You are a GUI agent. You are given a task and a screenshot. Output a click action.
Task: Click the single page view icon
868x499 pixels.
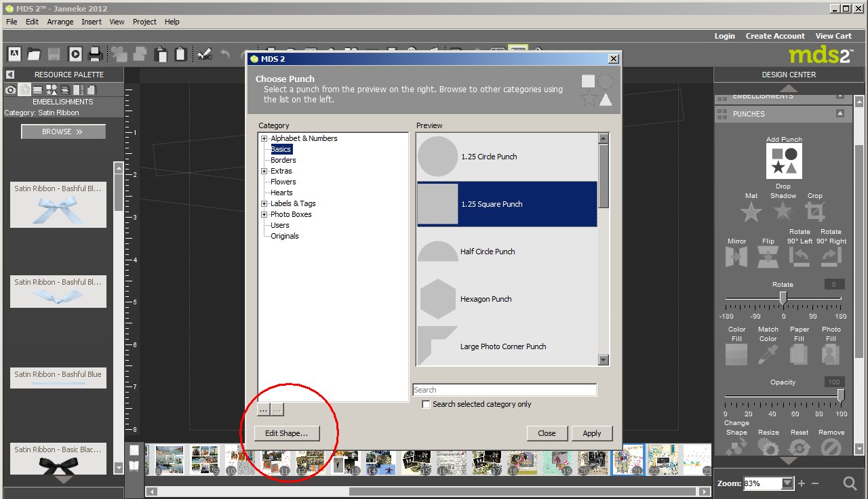pyautogui.click(x=134, y=450)
